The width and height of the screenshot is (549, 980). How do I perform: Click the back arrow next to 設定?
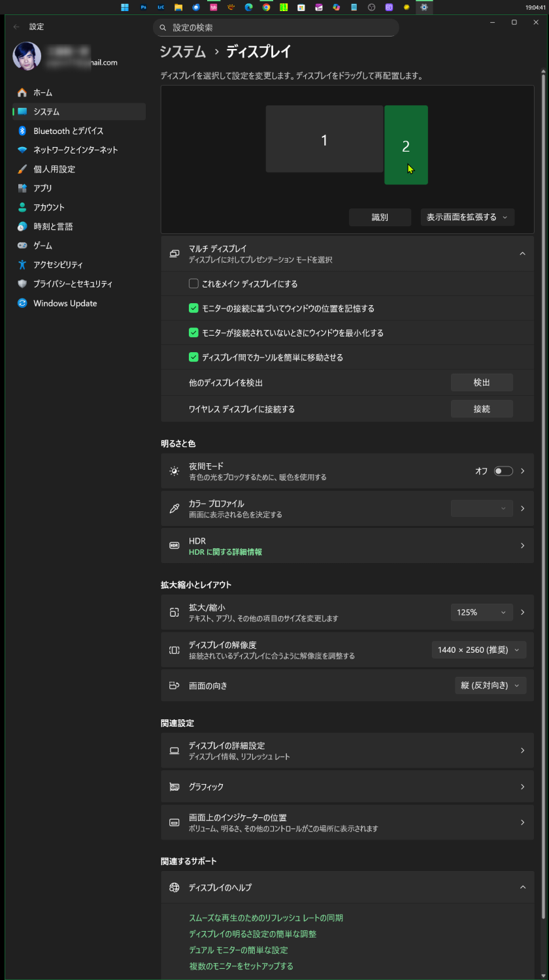coord(16,27)
